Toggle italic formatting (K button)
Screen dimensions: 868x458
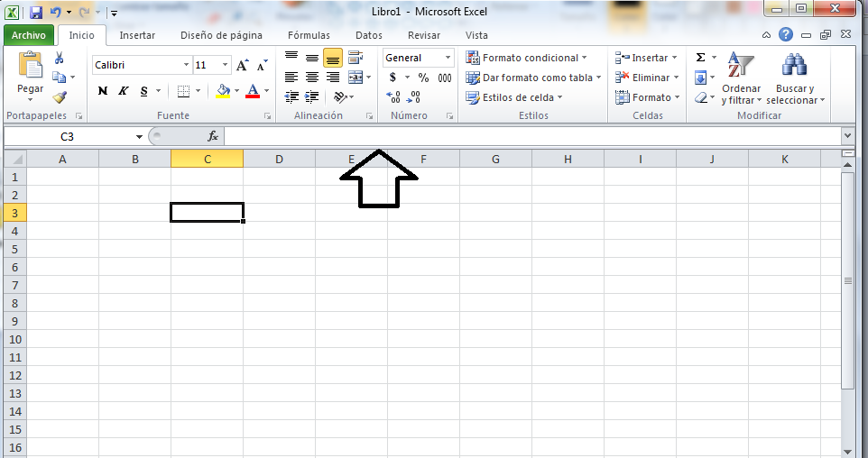pyautogui.click(x=123, y=91)
